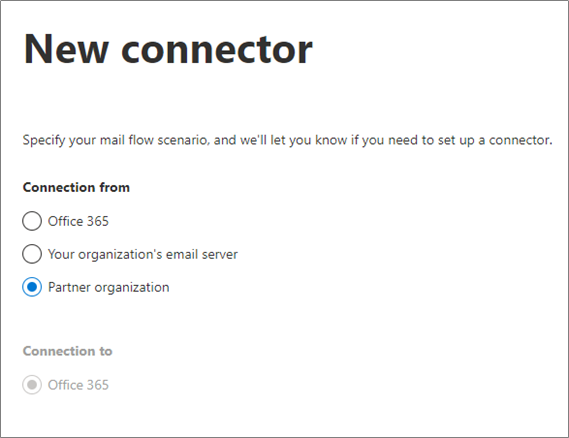Image resolution: width=569 pixels, height=438 pixels.
Task: Click the Connection from section heading
Action: click(x=76, y=187)
